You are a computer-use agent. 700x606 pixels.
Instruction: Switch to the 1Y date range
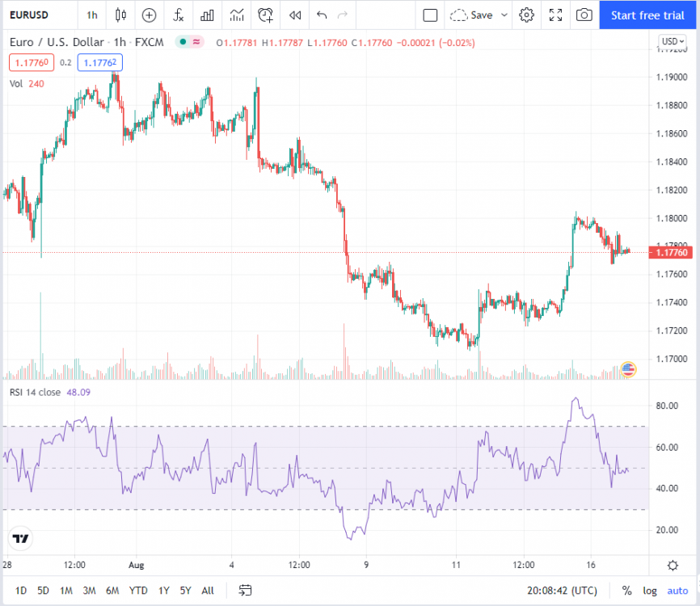163,591
